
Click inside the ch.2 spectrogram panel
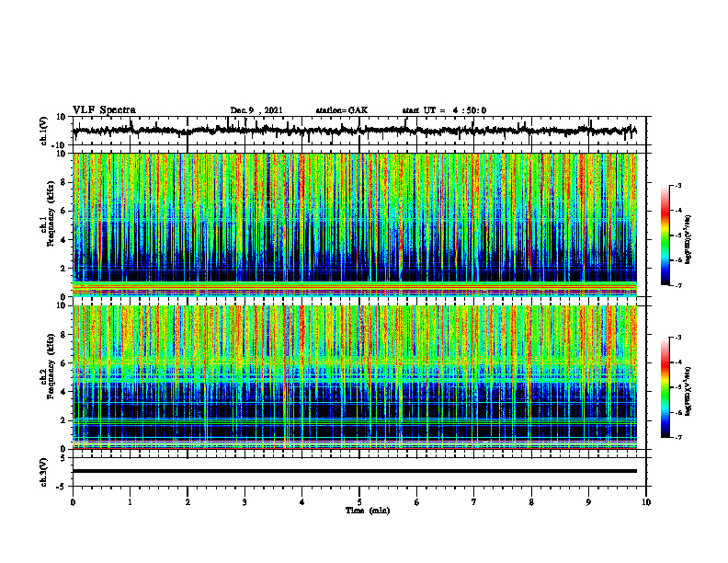355,377
